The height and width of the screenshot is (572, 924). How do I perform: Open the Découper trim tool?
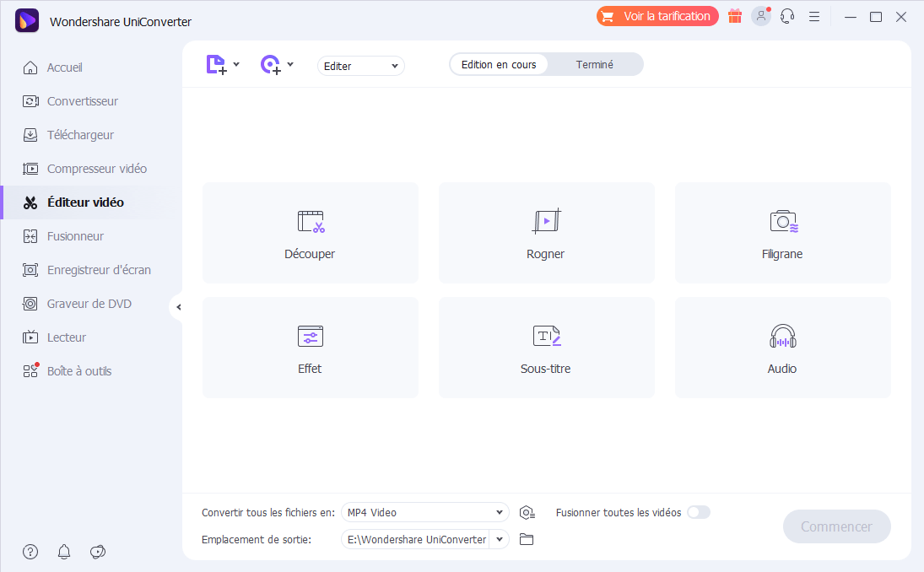[310, 233]
